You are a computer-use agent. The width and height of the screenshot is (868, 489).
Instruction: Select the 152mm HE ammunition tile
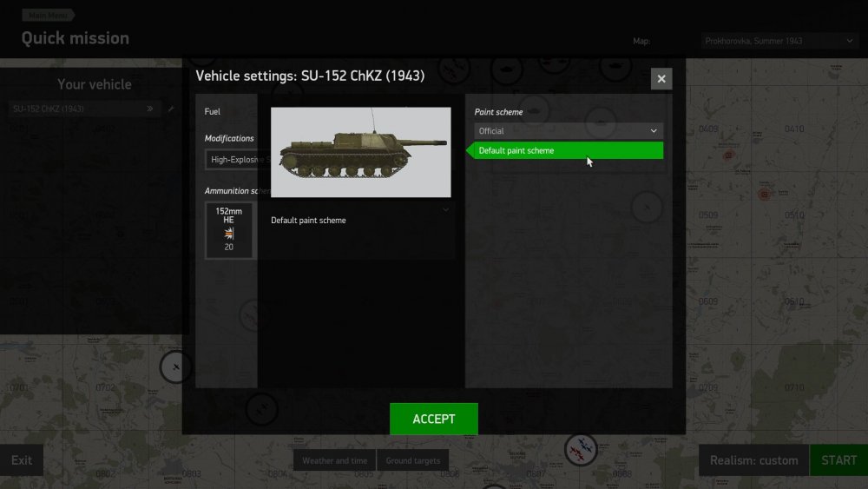tap(228, 230)
